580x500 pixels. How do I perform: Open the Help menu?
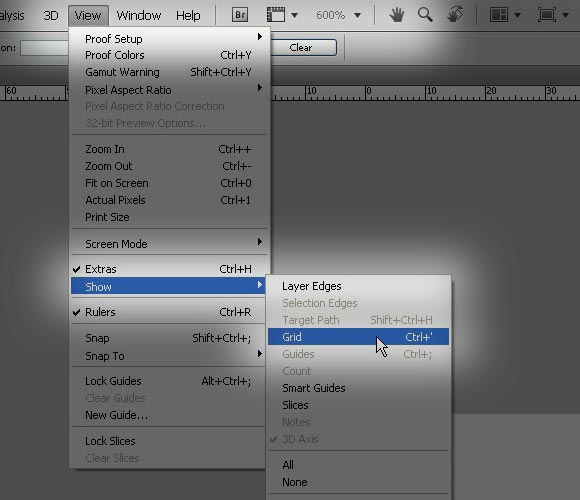[188, 16]
